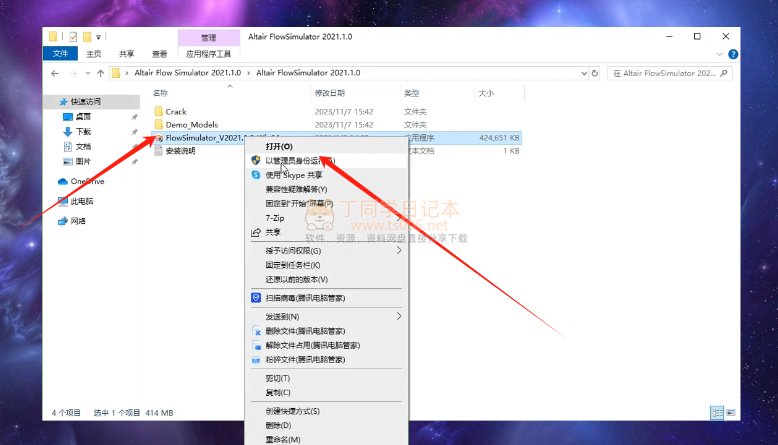Click Altair Flow Simulator 2021.1.0 breadcrumb

(188, 73)
